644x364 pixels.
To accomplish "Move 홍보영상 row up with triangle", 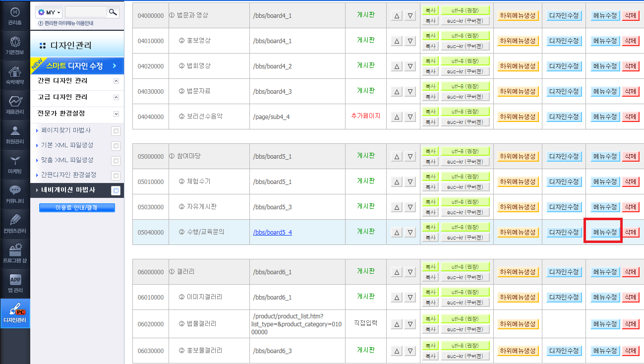I will click(397, 41).
